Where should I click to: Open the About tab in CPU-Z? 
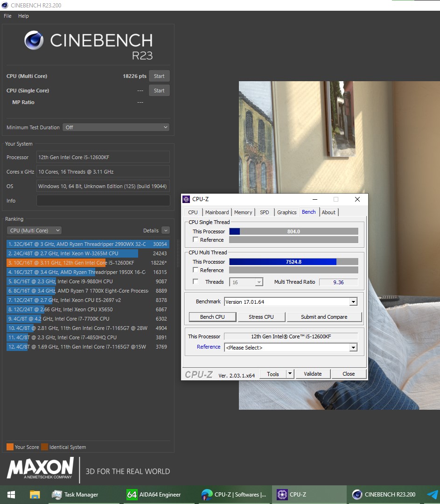(x=328, y=212)
